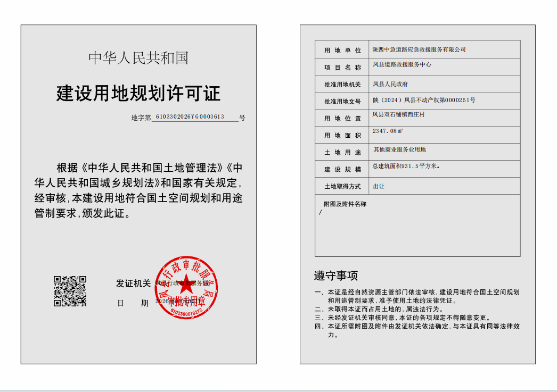
Task: Select the value 凤县人民政府
Action: coord(390,84)
